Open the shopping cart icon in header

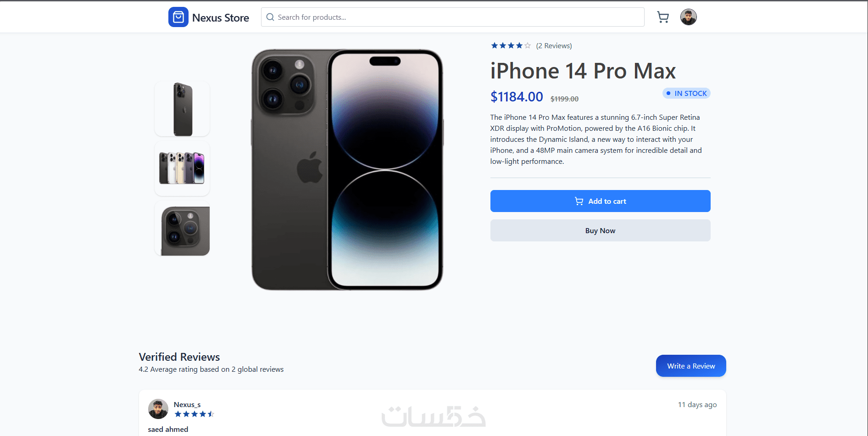(663, 17)
